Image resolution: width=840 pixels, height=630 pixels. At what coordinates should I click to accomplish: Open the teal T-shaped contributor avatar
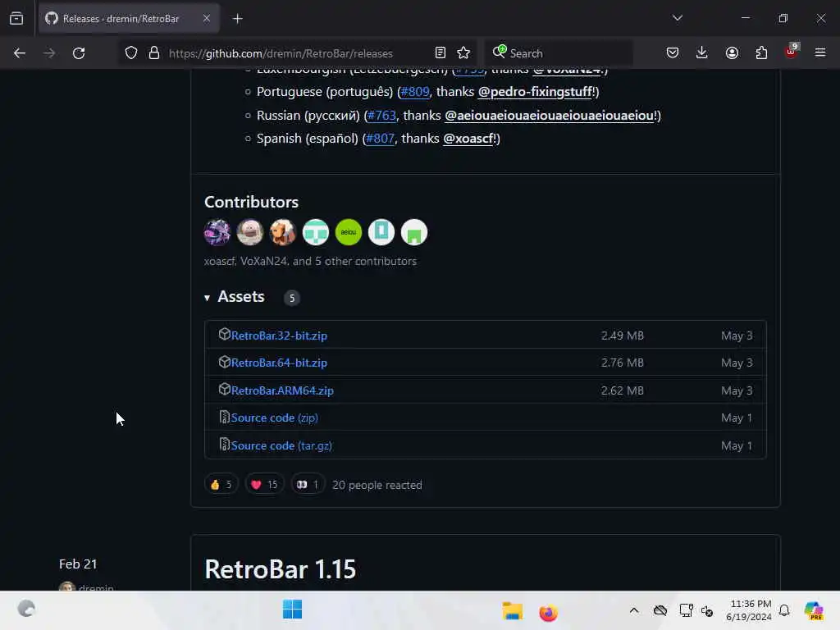pos(316,232)
